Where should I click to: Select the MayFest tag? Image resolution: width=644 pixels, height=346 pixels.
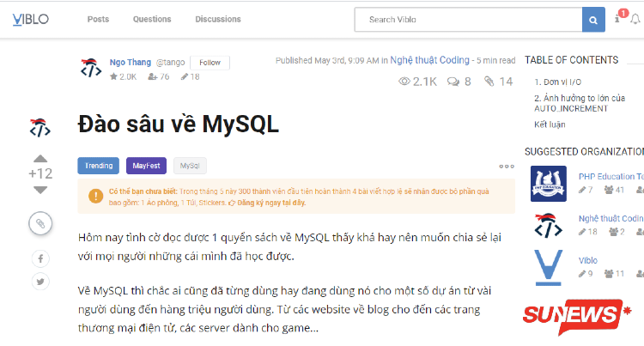pos(146,166)
